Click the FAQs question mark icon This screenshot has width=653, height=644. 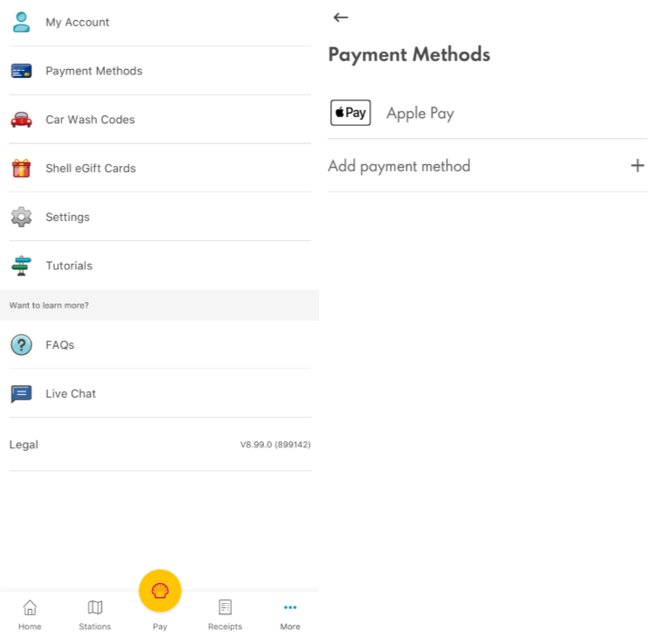21,344
